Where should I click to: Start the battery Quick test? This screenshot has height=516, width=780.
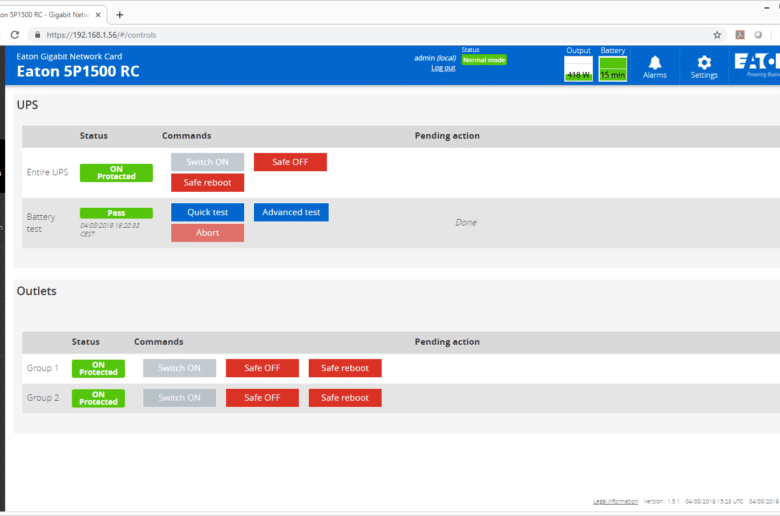(207, 212)
